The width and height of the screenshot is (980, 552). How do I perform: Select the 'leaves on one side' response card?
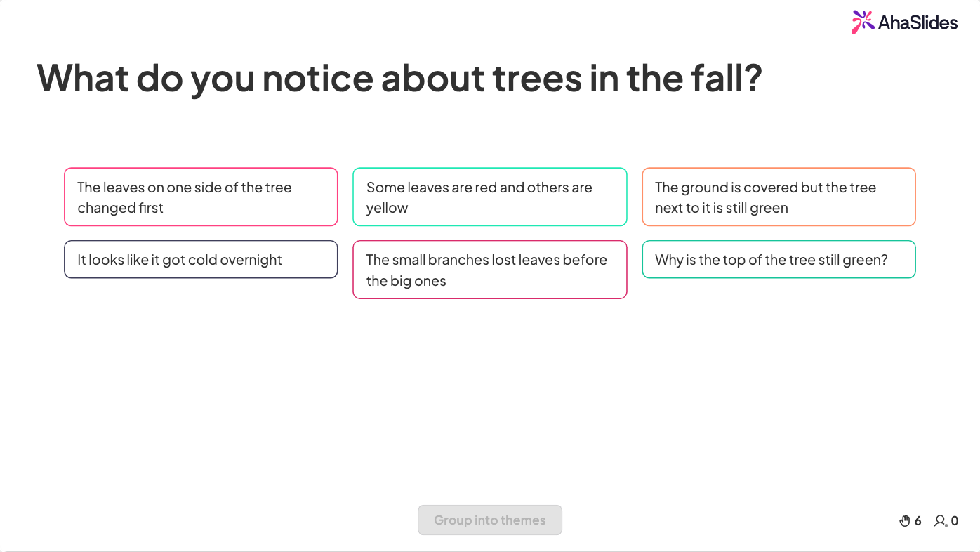(x=201, y=197)
